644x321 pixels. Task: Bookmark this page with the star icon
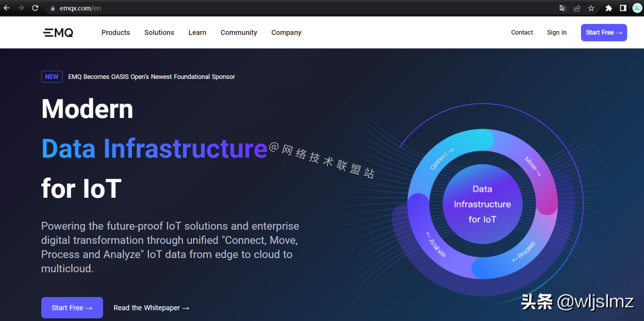[591, 8]
